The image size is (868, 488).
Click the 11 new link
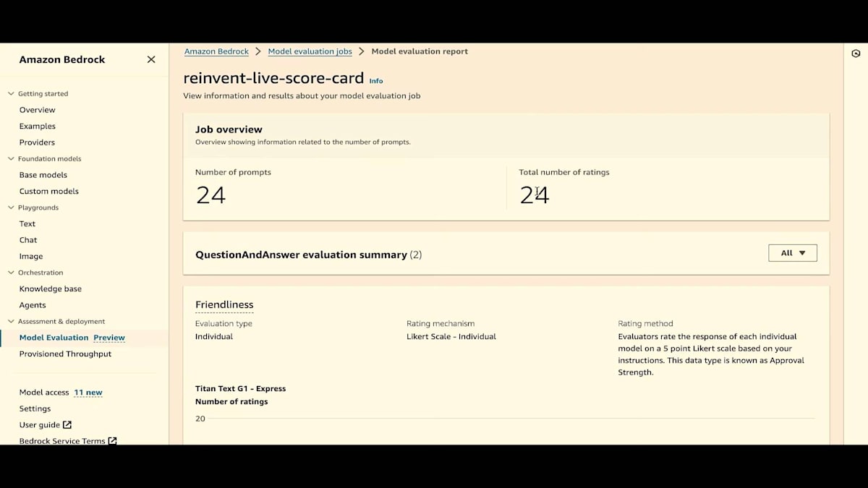(88, 393)
